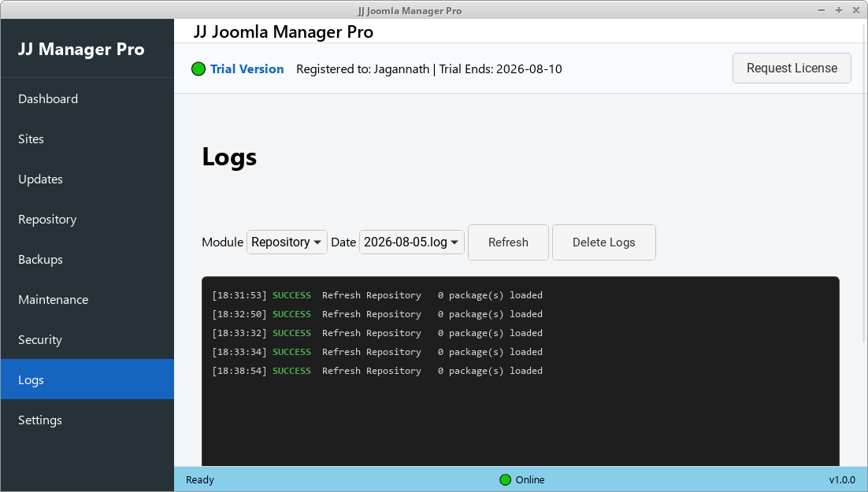Click the Ready status text
Viewport: 868px width, 492px height.
(x=200, y=480)
